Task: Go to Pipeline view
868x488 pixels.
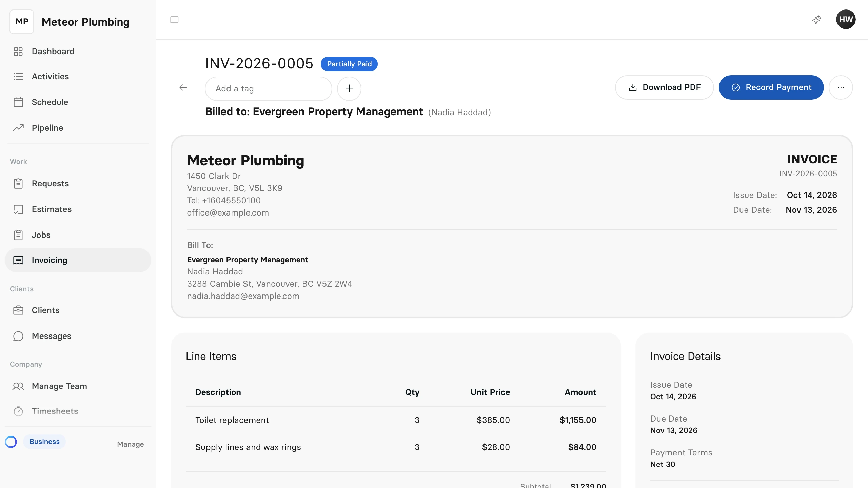Action: [78, 128]
